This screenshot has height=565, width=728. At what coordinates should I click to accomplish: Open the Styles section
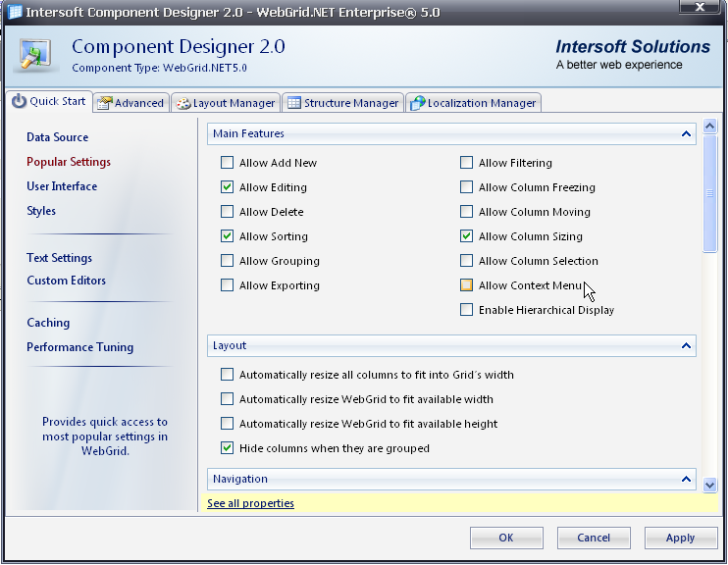coord(41,211)
